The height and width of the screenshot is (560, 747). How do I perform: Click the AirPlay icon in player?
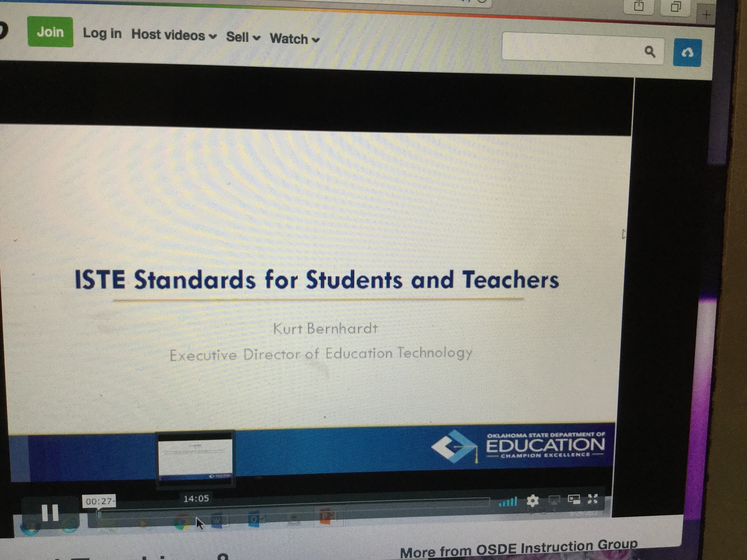pos(554,500)
